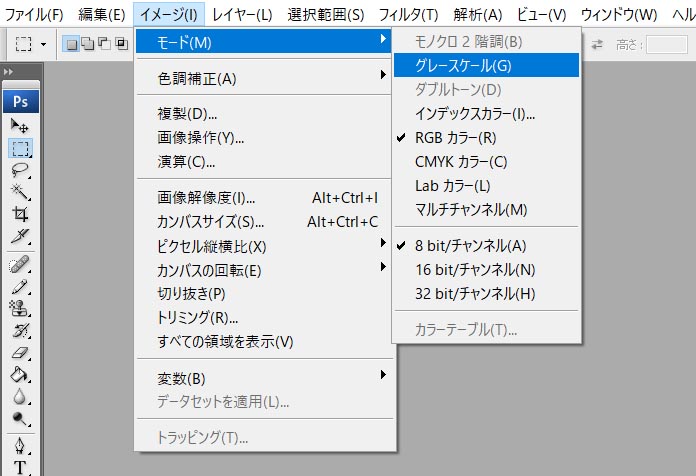Viewport: 696px width, 476px height.
Task: Select the Eraser tool
Action: click(20, 353)
